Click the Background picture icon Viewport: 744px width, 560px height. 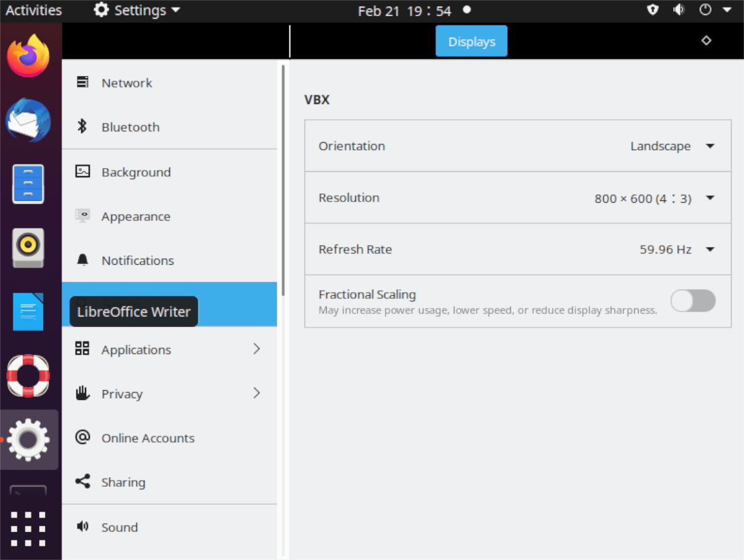point(82,172)
